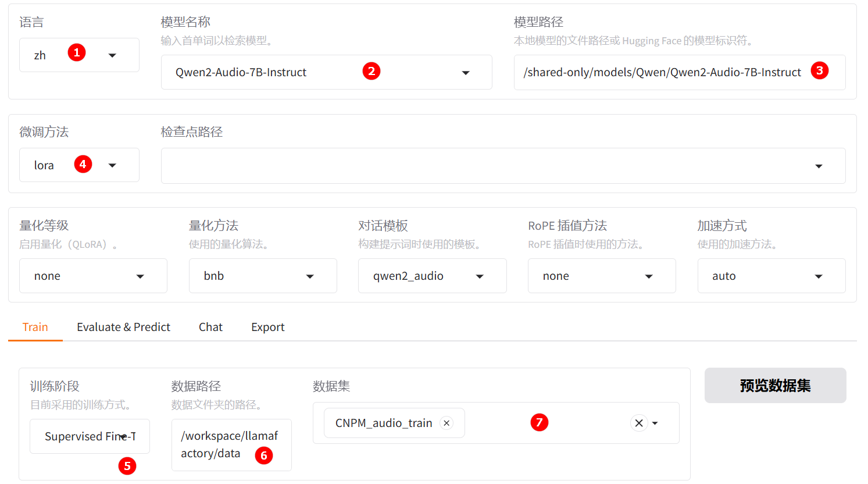Remove the CNPM_audio_train dataset tag
Screen dimensions: 868x484
click(x=446, y=423)
